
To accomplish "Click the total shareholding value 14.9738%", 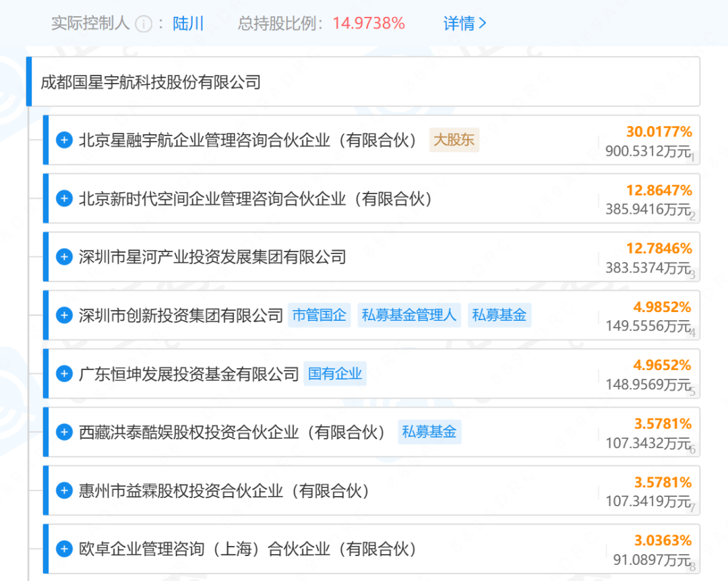I will coord(369,23).
